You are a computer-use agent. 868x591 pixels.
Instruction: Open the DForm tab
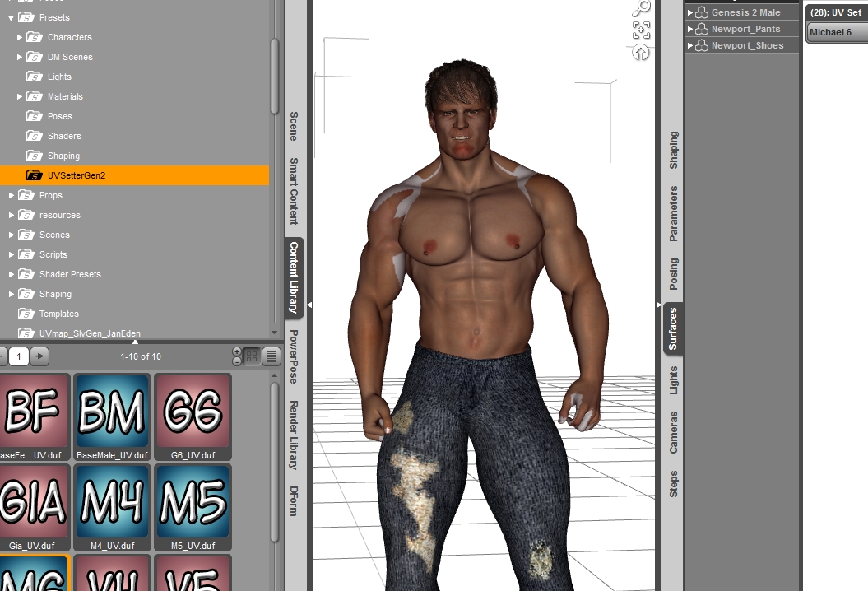294,501
